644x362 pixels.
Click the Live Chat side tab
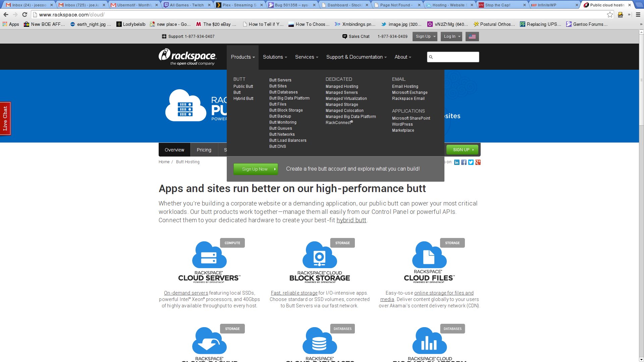pos(5,119)
